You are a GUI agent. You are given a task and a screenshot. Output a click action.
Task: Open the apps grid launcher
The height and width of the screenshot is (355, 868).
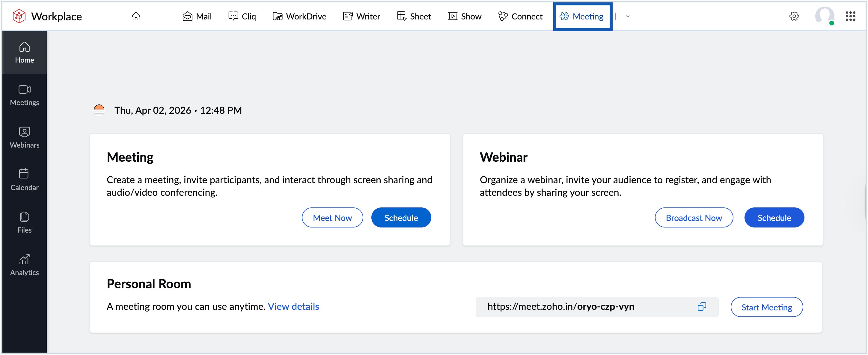tap(851, 16)
